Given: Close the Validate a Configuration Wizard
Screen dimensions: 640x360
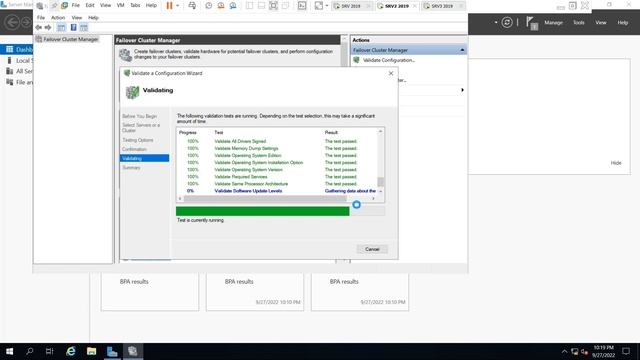Looking at the screenshot, I should tap(391, 73).
